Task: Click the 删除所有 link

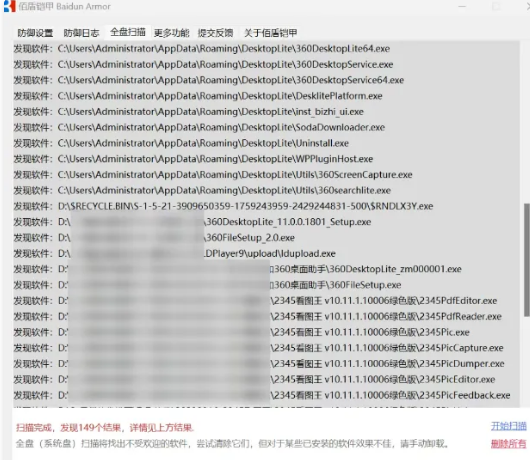Action: tap(508, 443)
